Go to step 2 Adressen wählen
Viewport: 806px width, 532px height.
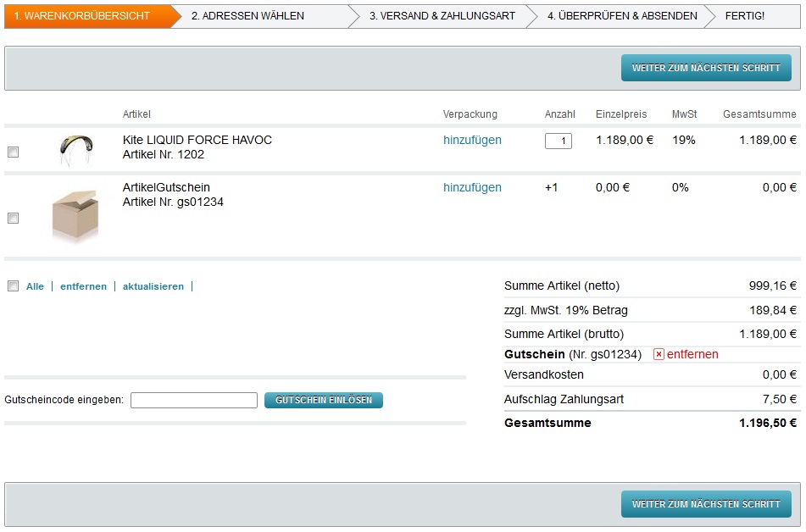pyautogui.click(x=247, y=16)
